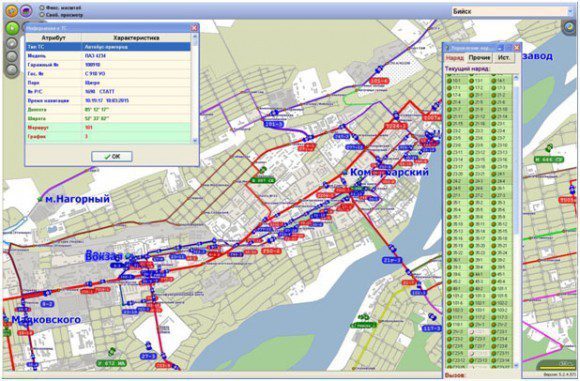
Task: Open the Наряд tab in the side panel
Action: coord(455,58)
